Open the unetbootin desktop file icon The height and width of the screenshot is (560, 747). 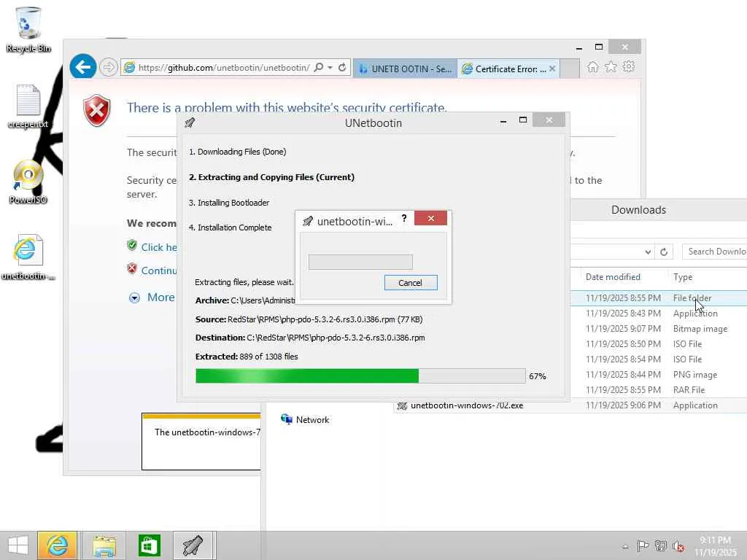(28, 257)
